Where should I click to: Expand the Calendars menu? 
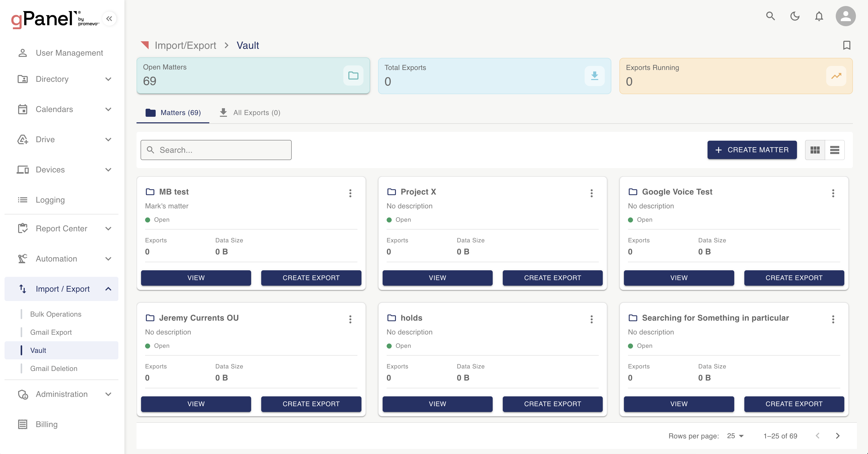(x=61, y=109)
